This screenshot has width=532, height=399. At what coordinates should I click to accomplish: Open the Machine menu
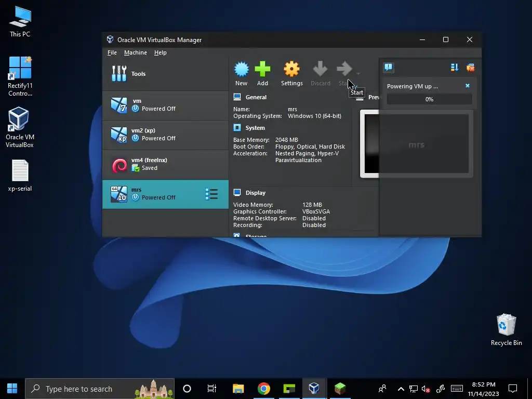[136, 52]
